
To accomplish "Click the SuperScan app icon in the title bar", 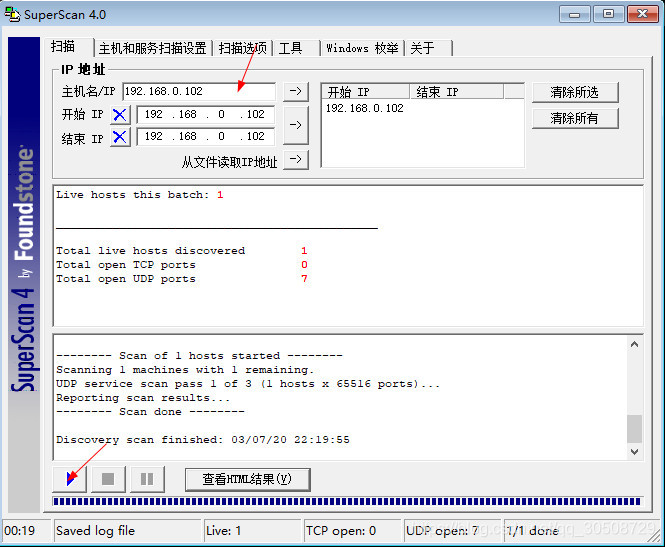I will click(12, 14).
